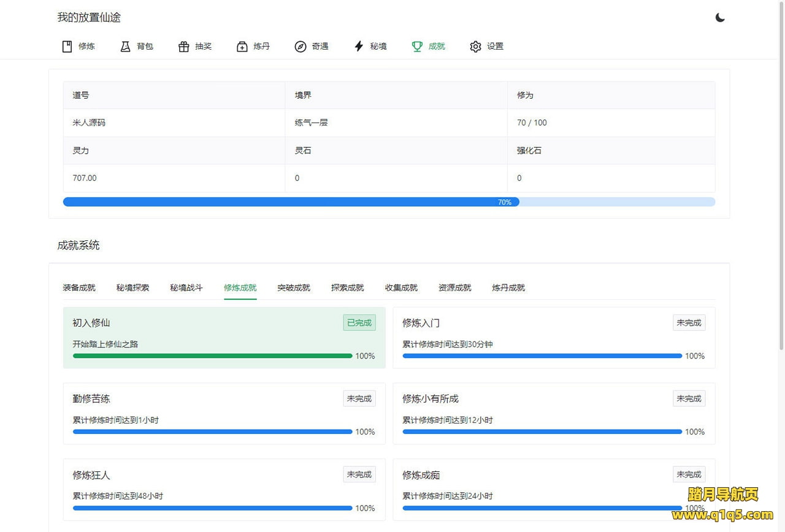Switch to the 装备成就 tab
The height and width of the screenshot is (532, 785).
click(79, 287)
